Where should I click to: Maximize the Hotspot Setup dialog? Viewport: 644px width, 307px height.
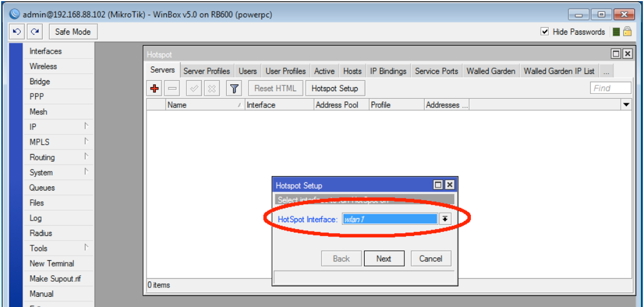click(x=438, y=185)
